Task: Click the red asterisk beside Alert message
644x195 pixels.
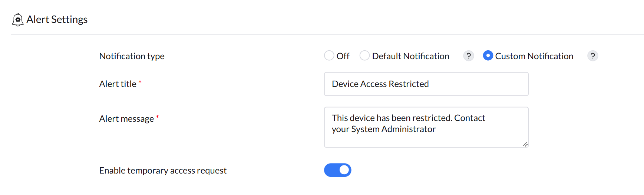Action: (157, 117)
